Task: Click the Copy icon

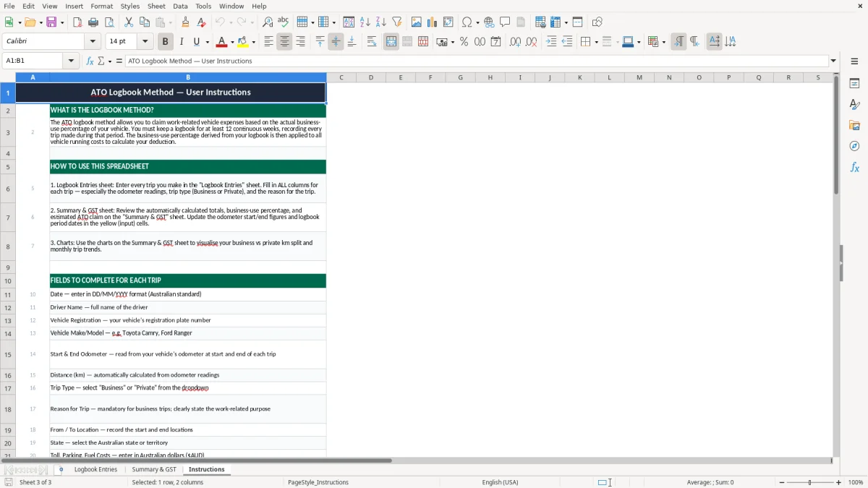Action: point(144,22)
